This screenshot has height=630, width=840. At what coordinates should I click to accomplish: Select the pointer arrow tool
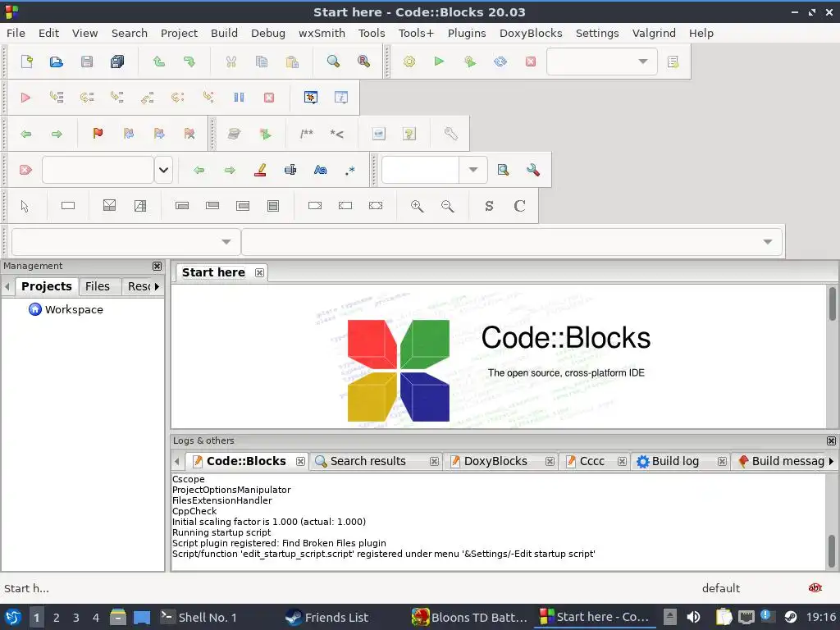tap(25, 206)
